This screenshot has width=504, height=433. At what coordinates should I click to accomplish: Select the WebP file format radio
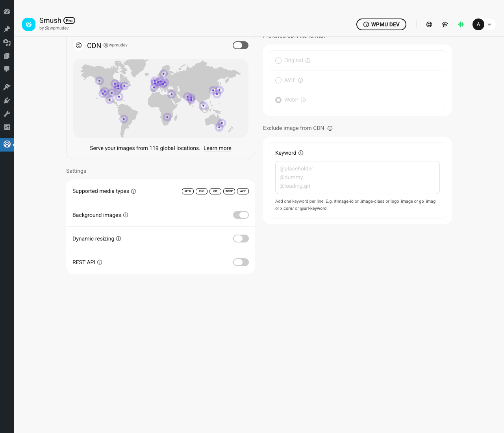coord(278,100)
